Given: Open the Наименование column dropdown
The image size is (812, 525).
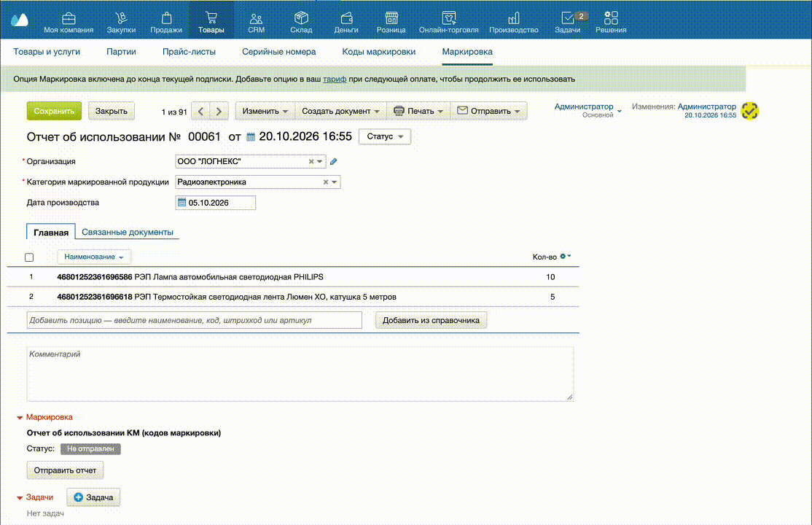Looking at the screenshot, I should (94, 257).
